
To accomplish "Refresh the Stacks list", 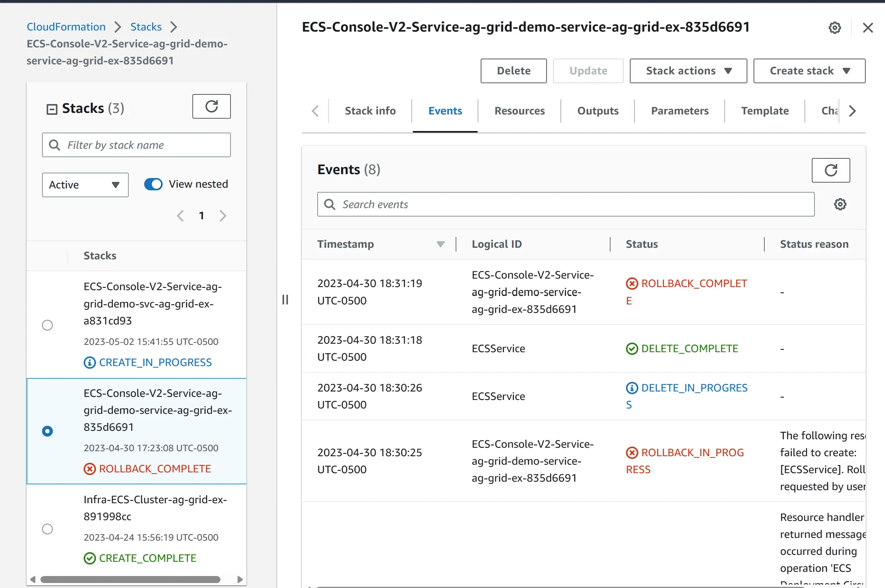I will coord(211,106).
